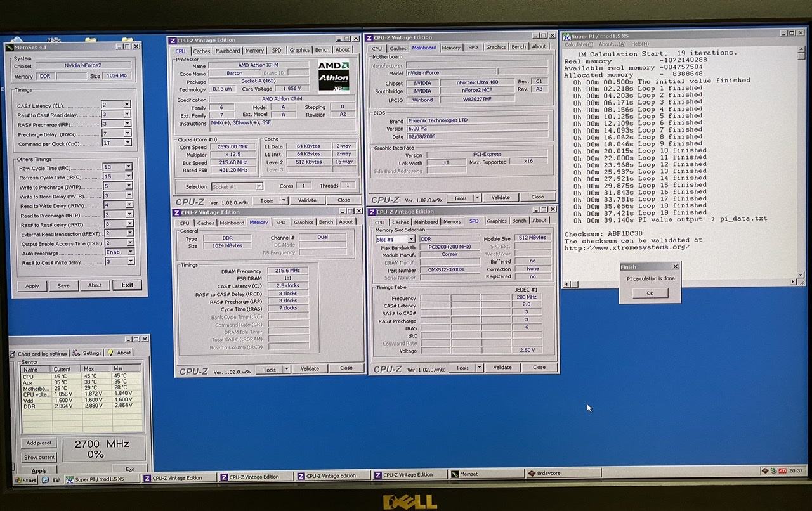812x511 pixels.
Task: Select About tab in CPU-Z Mainboard window
Action: pyautogui.click(x=539, y=47)
